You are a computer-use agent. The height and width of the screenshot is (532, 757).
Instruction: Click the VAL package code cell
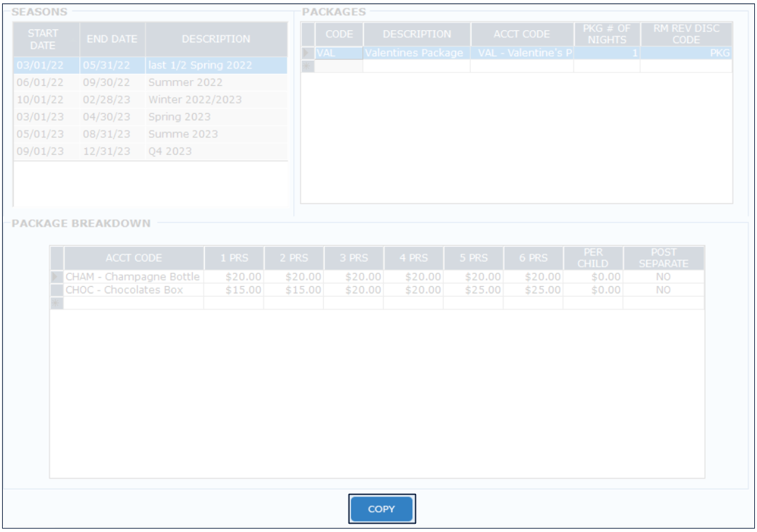click(338, 53)
